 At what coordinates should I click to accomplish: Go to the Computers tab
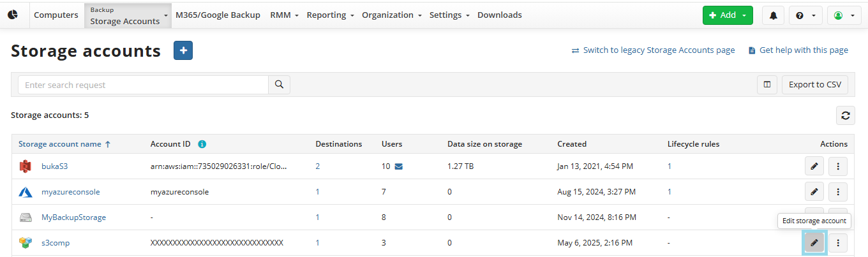[56, 15]
